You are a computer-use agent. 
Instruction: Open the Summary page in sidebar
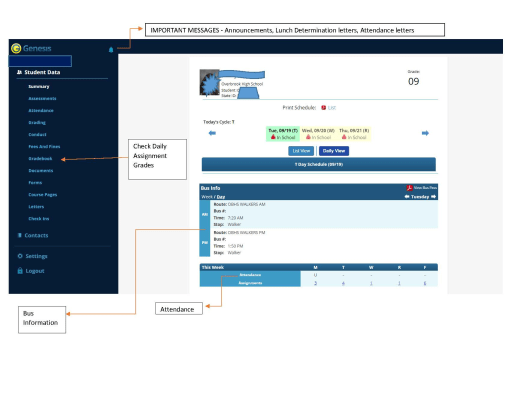click(39, 86)
